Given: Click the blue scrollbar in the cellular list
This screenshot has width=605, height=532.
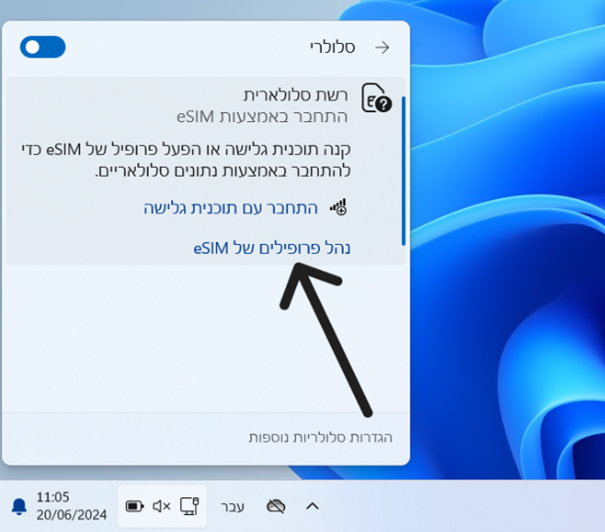Looking at the screenshot, I should click(x=403, y=170).
